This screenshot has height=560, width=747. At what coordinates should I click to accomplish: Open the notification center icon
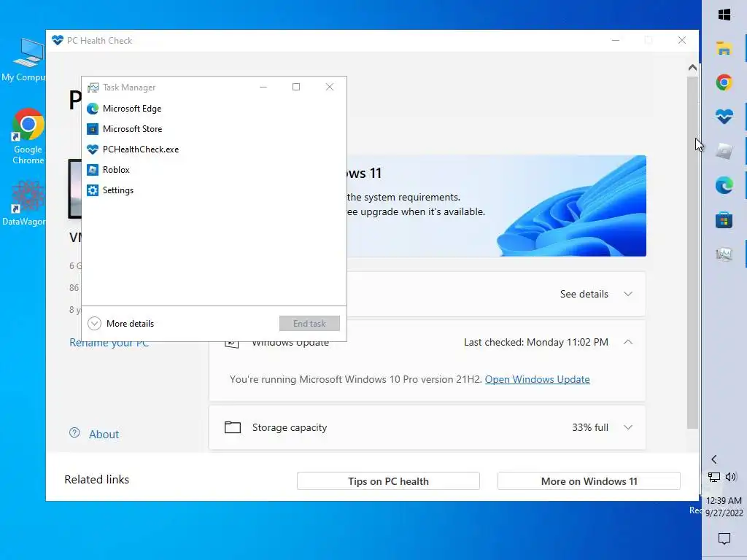click(724, 539)
